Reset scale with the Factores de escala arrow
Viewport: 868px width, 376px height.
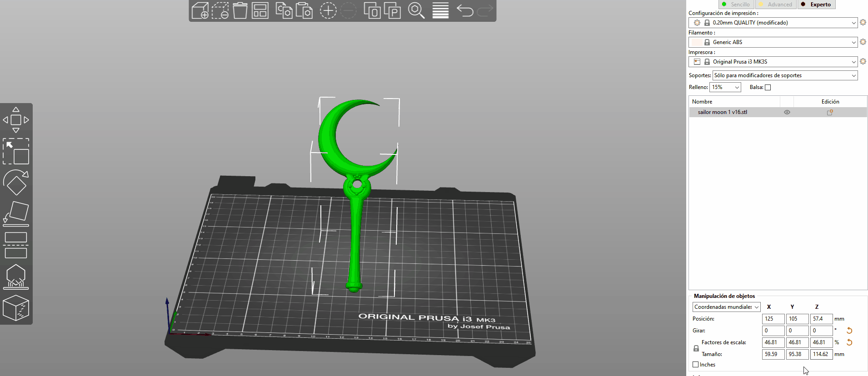(849, 342)
